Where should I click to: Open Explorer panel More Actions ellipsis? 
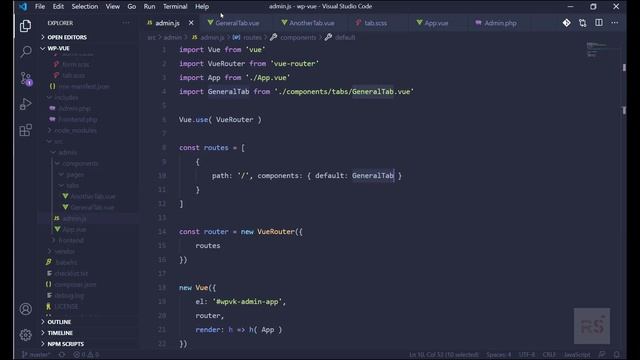point(126,23)
